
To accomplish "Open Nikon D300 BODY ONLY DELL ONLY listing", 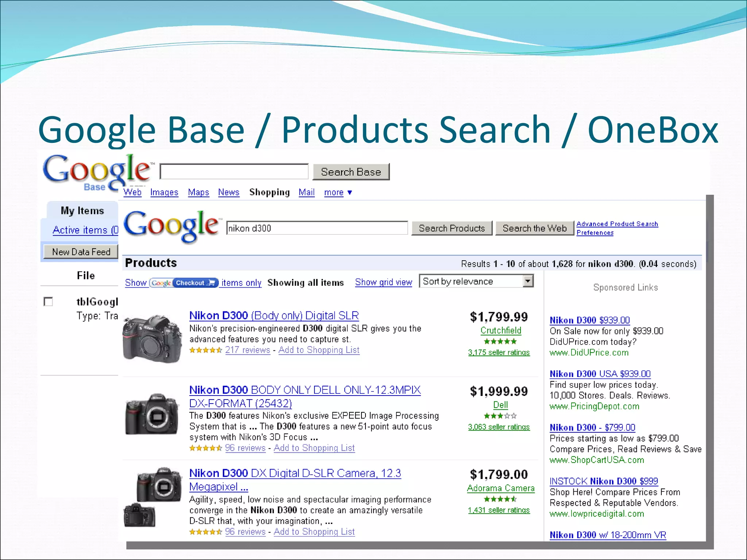I will coord(305,397).
